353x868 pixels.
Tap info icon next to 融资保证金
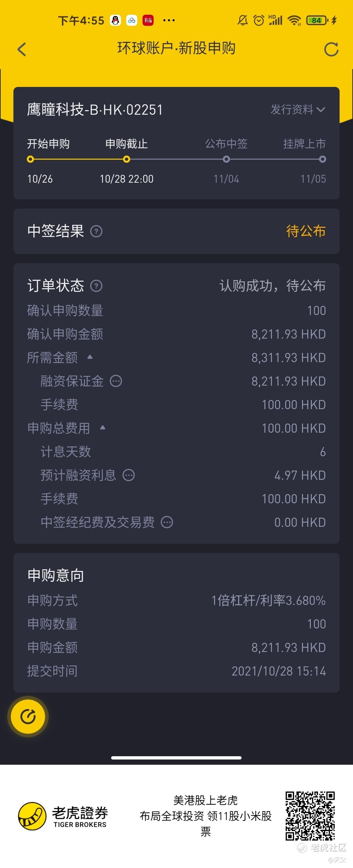(116, 381)
